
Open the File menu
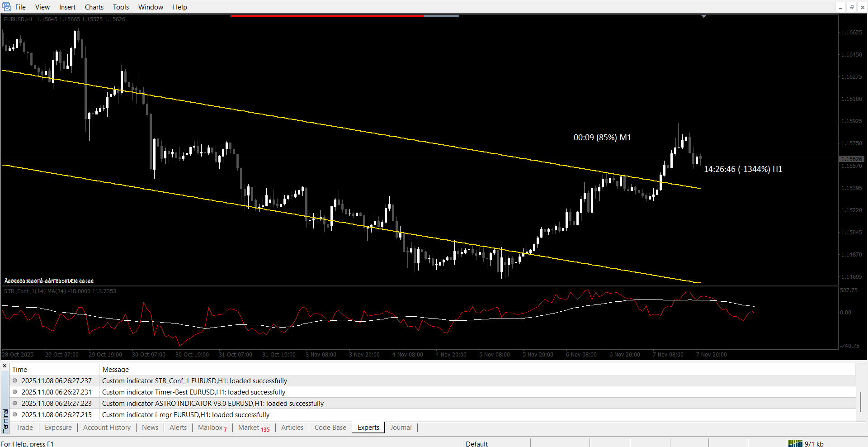(20, 7)
